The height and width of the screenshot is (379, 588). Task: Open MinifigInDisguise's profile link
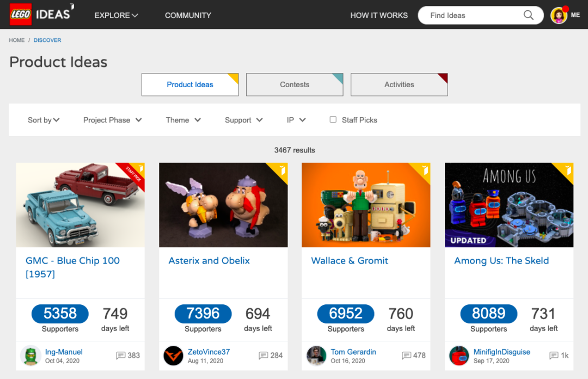coord(502,352)
